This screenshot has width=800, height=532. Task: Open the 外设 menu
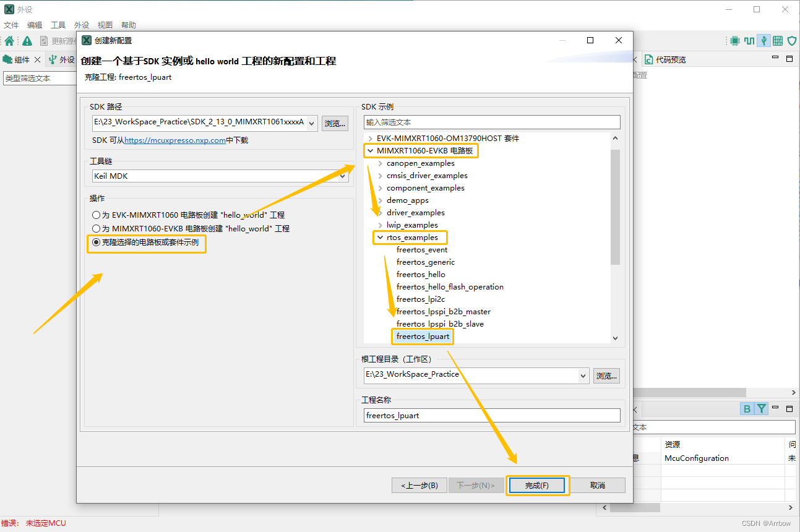(82, 25)
